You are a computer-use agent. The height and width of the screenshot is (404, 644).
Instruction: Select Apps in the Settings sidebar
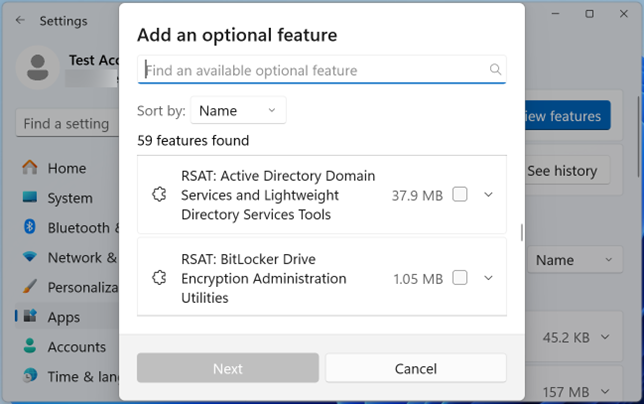[64, 317]
